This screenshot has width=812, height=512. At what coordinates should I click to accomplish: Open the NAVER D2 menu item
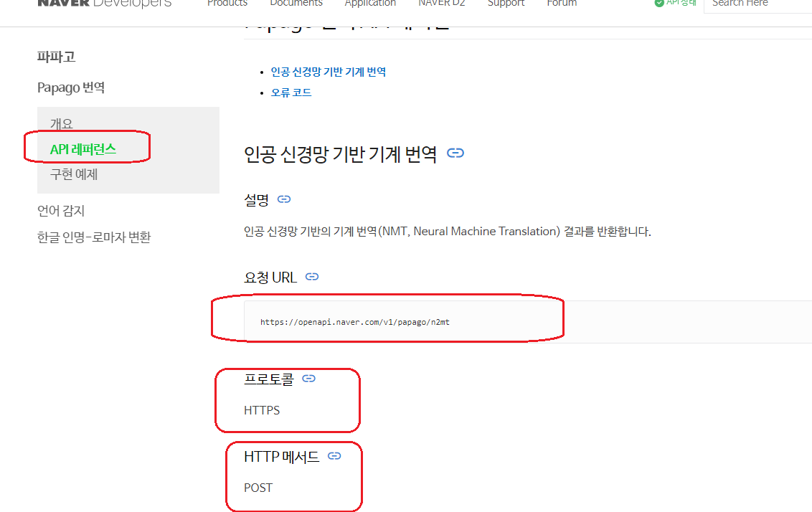click(442, 3)
